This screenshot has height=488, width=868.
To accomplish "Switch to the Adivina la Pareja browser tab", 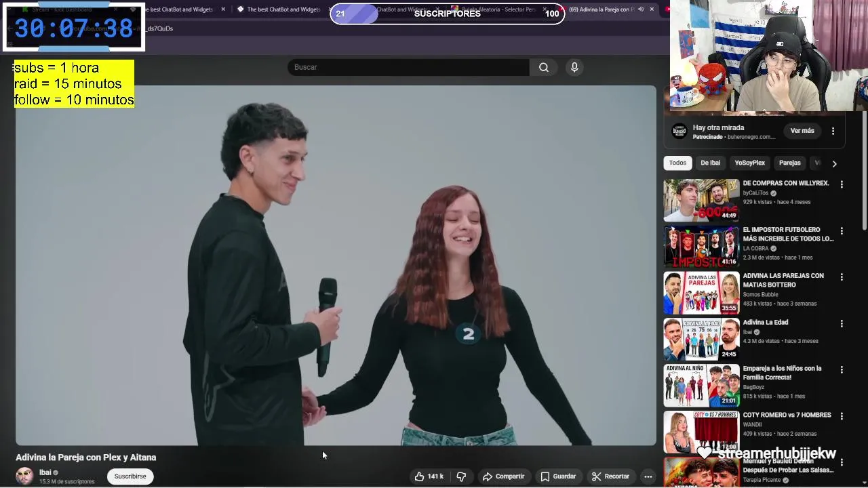I will pyautogui.click(x=605, y=9).
